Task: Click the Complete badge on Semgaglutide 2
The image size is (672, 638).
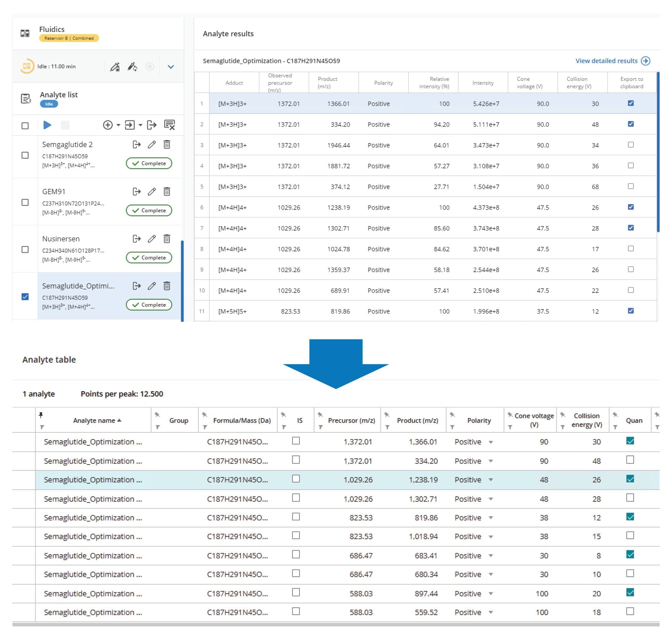Action: coord(149,163)
